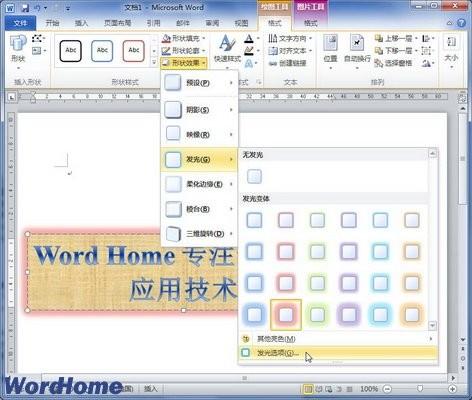Click the zoom slider handle
The width and height of the screenshot is (472, 400).
(420, 389)
